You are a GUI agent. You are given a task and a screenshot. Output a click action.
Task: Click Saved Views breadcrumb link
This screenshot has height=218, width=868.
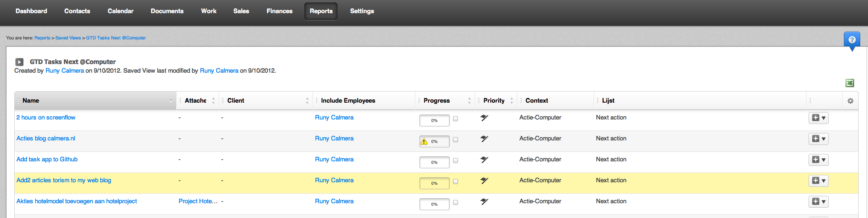pyautogui.click(x=68, y=38)
